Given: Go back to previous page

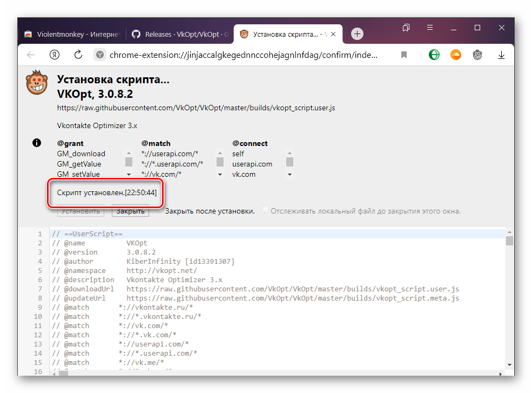Looking at the screenshot, I should click(x=31, y=55).
